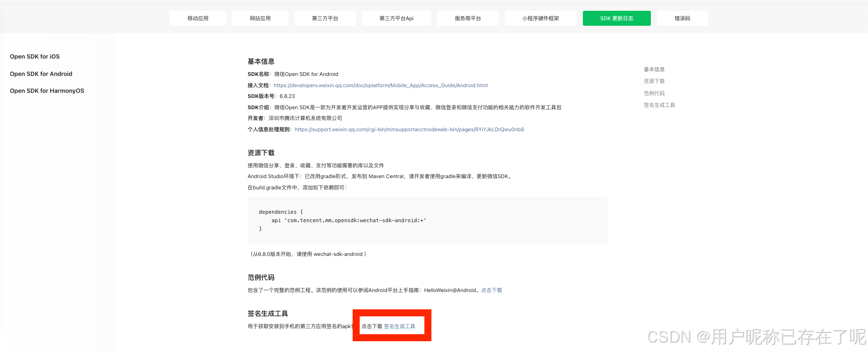Open the 移动应用 tab
The width and height of the screenshot is (868, 352).
pos(198,18)
